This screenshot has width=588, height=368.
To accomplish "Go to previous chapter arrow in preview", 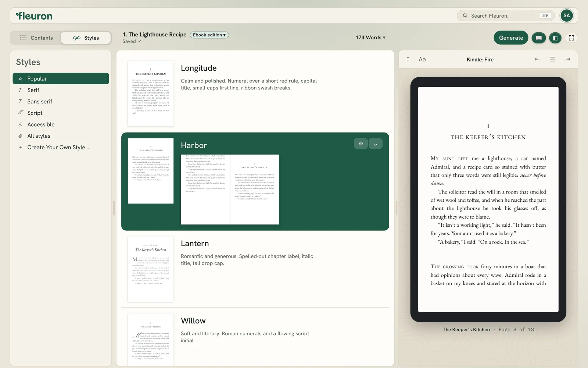I will coord(537,59).
